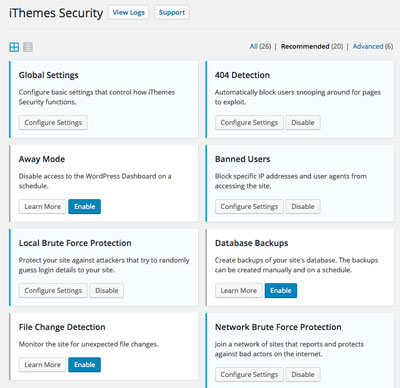Viewport: 400px width, 388px height.
Task: Enable Away Mode
Action: click(84, 207)
